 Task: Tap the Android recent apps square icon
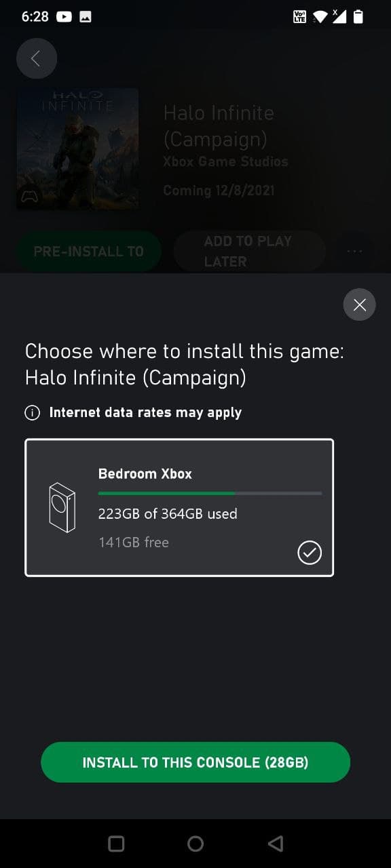click(x=116, y=844)
